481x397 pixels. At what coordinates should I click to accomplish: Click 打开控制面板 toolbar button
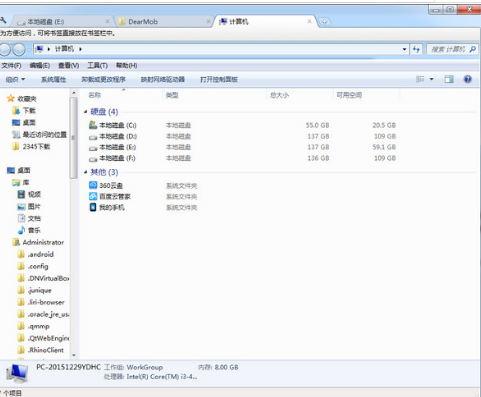pos(219,79)
